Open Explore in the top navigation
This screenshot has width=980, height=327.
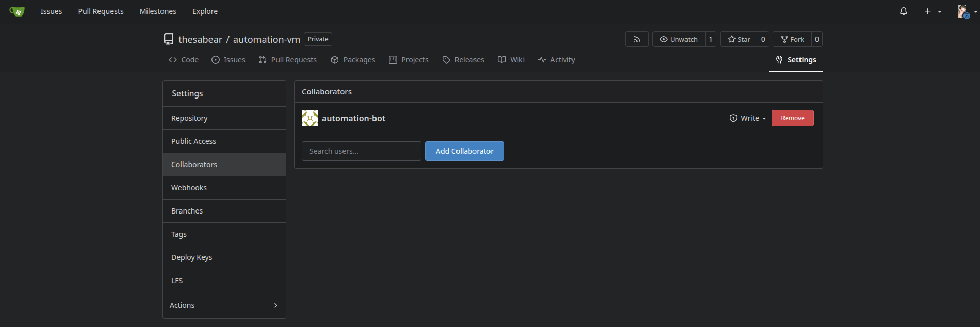point(205,11)
